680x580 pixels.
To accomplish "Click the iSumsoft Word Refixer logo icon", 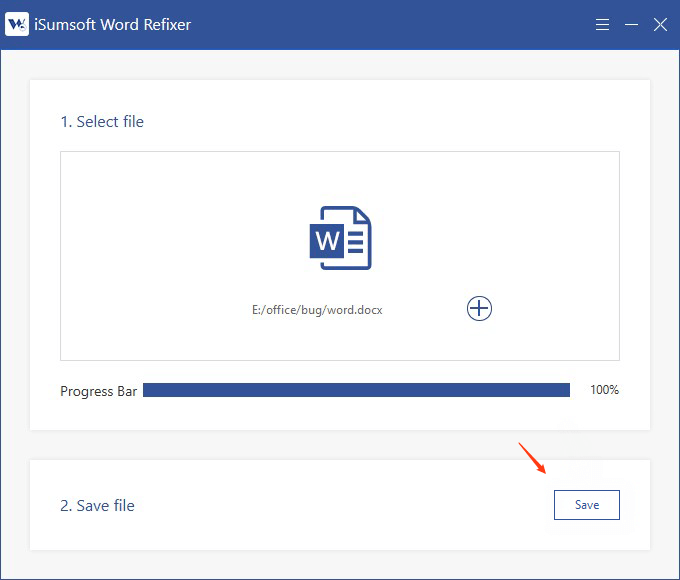I will tap(16, 24).
